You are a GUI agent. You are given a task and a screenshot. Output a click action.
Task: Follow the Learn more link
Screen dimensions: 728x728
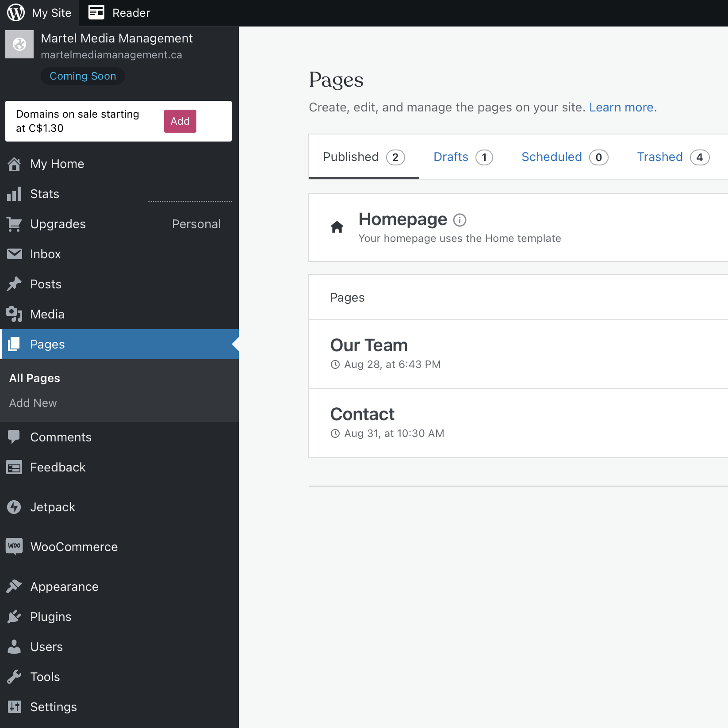621,107
